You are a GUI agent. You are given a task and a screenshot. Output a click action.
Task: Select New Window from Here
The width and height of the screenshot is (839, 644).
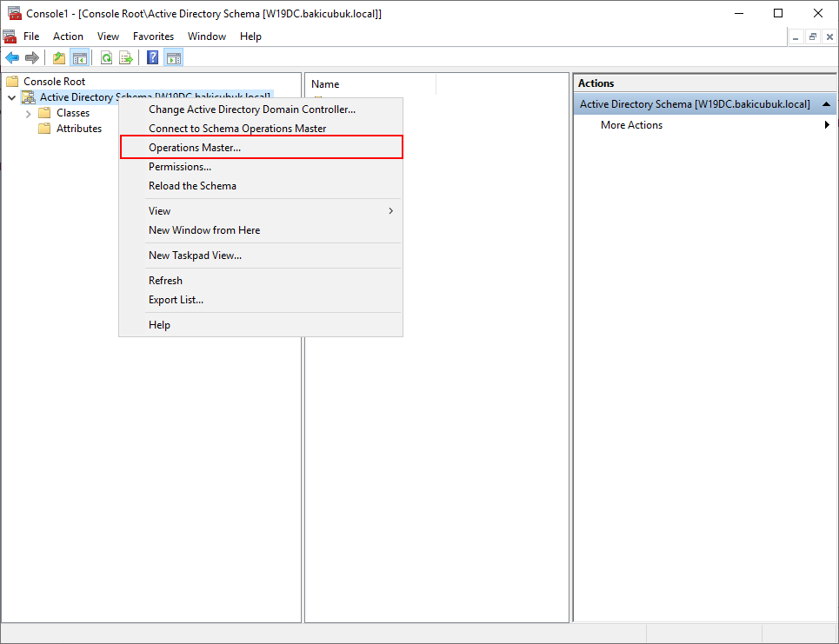261,230
